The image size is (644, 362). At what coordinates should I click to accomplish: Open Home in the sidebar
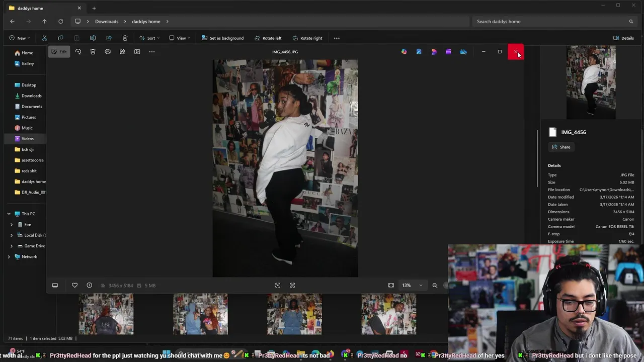point(27,53)
